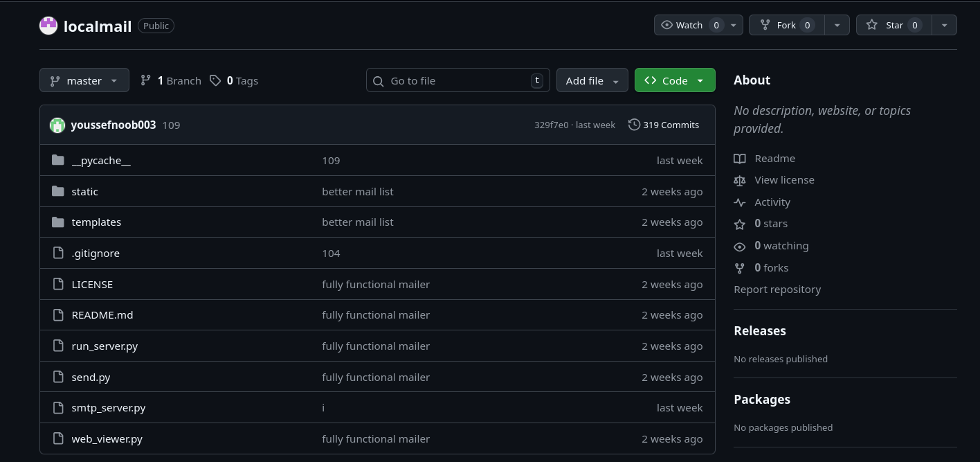Click the book icon beside Readme
This screenshot has width=980, height=462.
[x=740, y=159]
